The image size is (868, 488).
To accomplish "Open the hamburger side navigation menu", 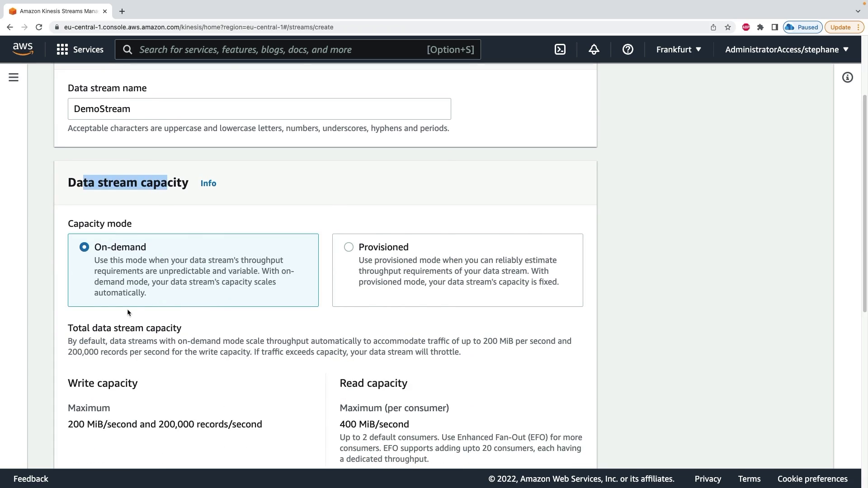I will click(x=14, y=78).
